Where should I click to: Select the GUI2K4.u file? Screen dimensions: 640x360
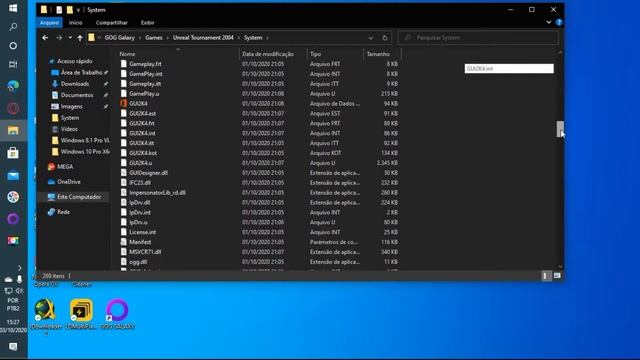pyautogui.click(x=140, y=163)
